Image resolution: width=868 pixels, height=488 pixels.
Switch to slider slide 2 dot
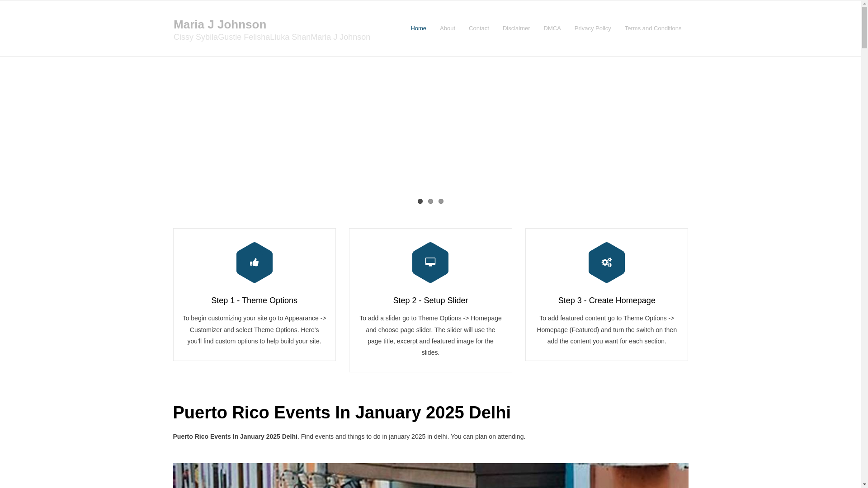tap(430, 202)
